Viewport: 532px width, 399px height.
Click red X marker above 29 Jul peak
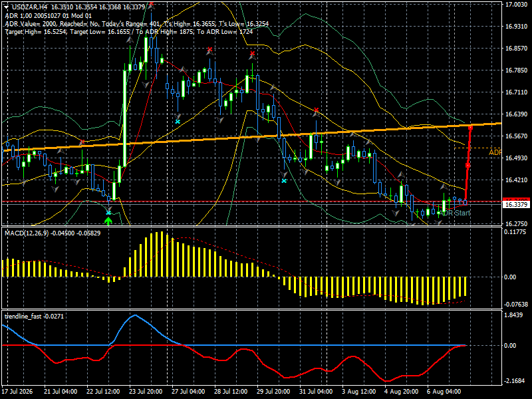click(253, 54)
